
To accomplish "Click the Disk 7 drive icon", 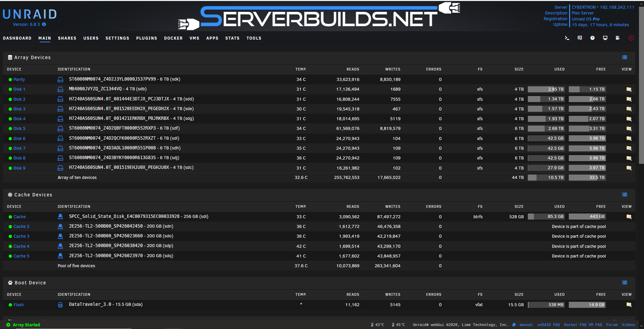I will pyautogui.click(x=60, y=148).
